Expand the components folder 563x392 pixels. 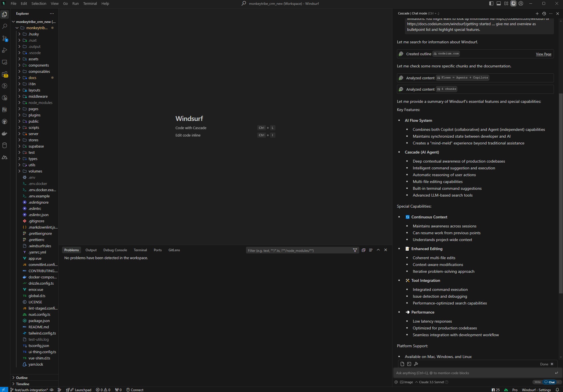[x=39, y=65]
